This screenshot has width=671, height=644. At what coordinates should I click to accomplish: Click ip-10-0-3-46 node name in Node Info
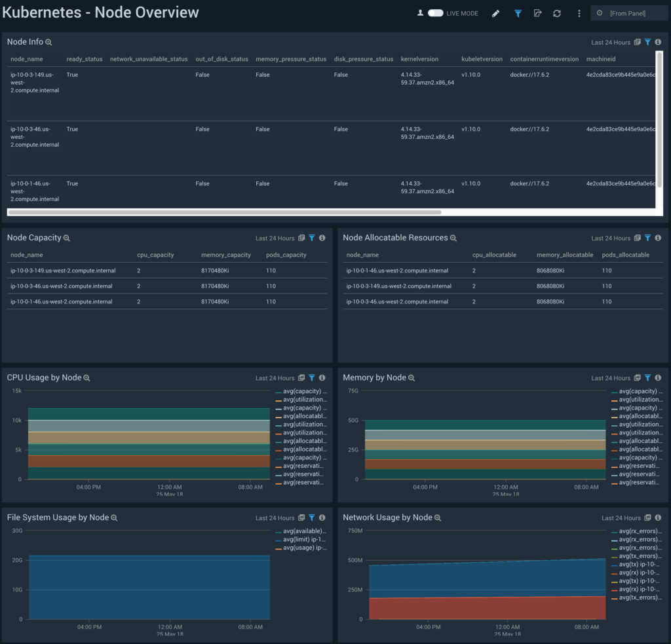35,137
